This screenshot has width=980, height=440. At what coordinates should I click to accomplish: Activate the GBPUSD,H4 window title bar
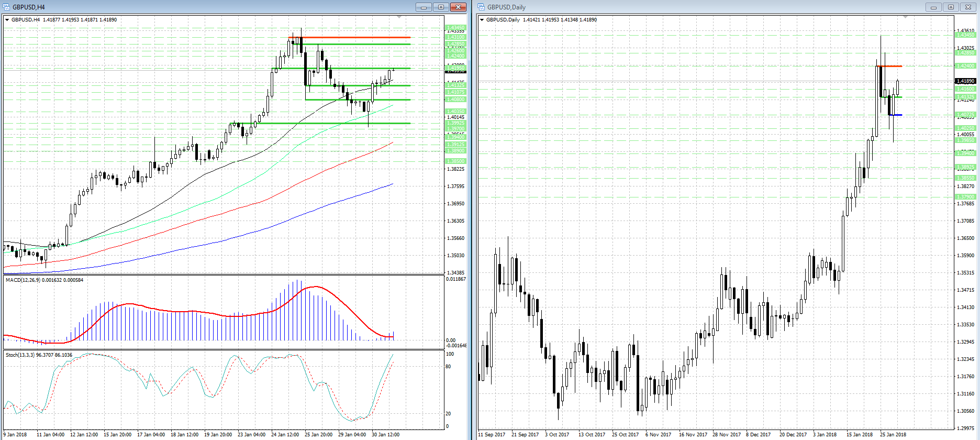[209, 7]
